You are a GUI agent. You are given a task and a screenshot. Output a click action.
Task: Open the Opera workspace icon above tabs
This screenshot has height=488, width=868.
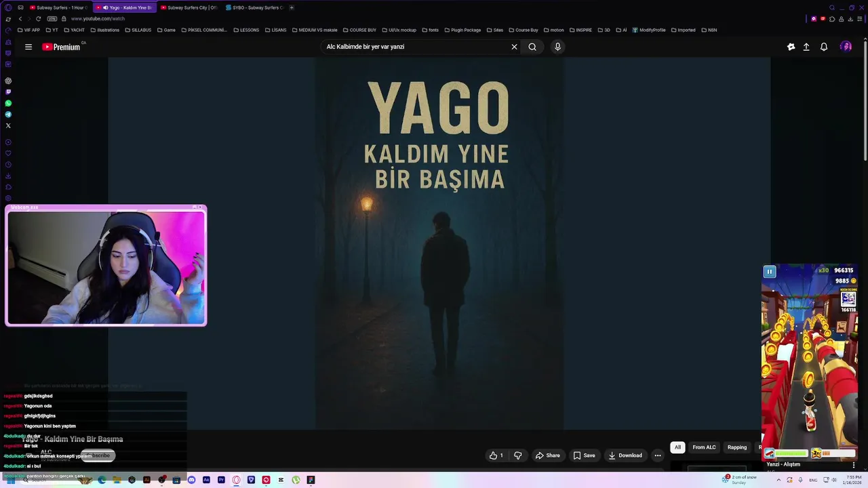pyautogui.click(x=20, y=7)
